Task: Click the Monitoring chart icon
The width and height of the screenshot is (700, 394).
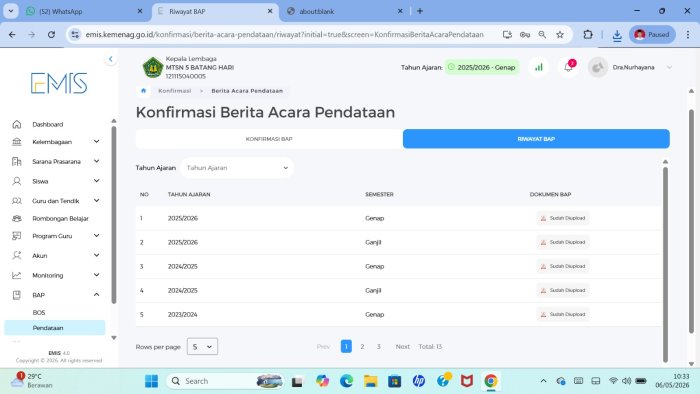Action: pyautogui.click(x=17, y=275)
